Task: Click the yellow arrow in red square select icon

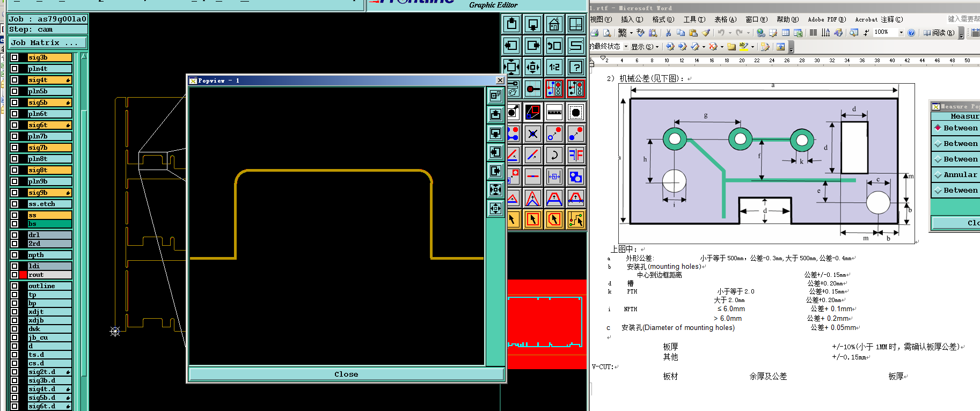Action: point(533,219)
